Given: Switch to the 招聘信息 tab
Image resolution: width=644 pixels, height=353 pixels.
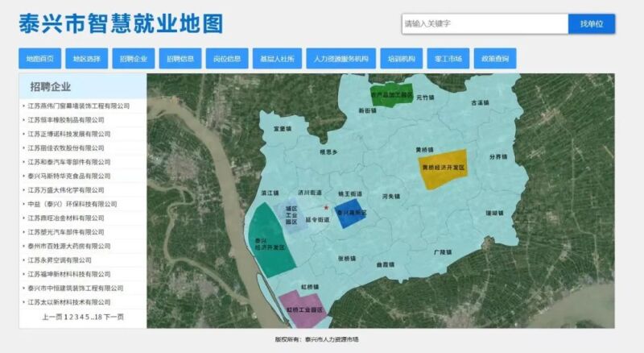Looking at the screenshot, I should point(180,59).
